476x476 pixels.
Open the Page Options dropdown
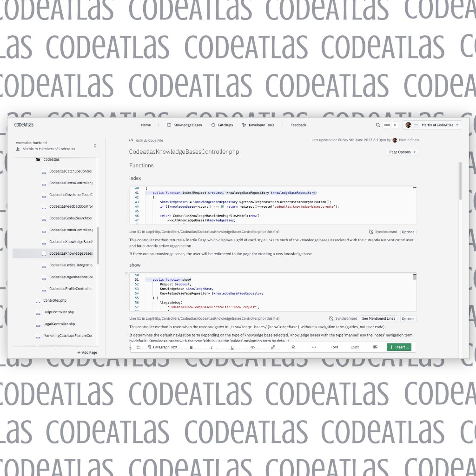click(x=403, y=152)
